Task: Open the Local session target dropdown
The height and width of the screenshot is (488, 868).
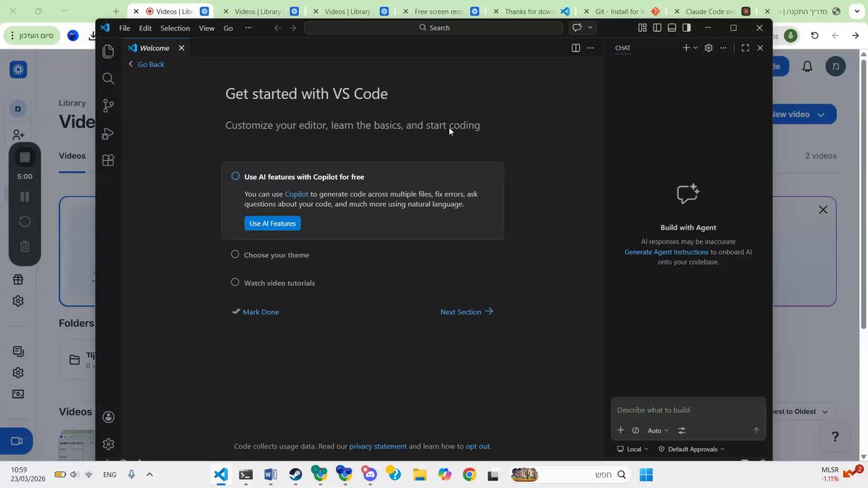Action: [x=633, y=449]
